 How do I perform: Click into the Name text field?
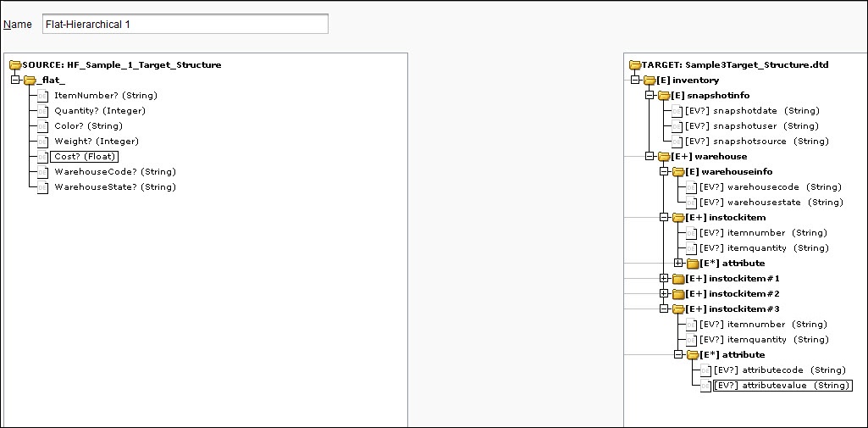click(185, 24)
